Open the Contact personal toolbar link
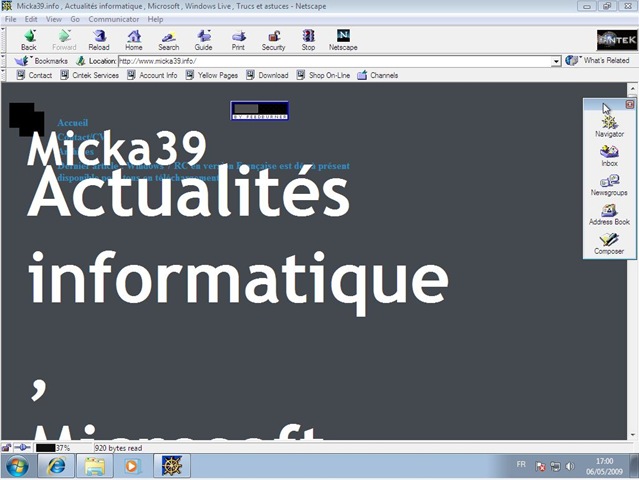The image size is (639, 480). [x=34, y=75]
